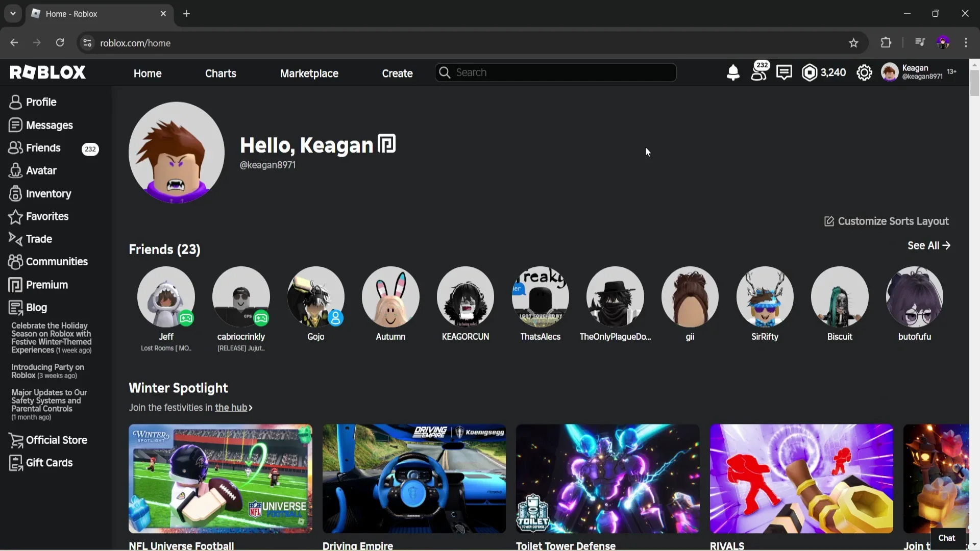The width and height of the screenshot is (980, 551).
Task: Open the Gift Cards sidebar icon
Action: pos(15,463)
